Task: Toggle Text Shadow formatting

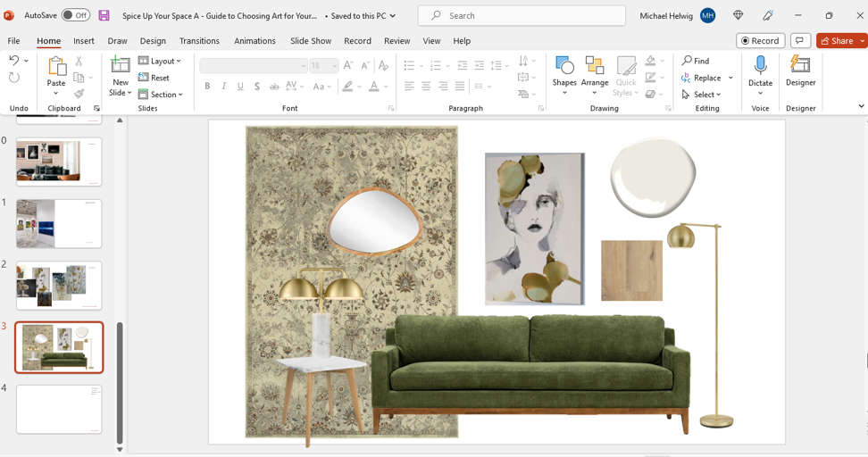Action: (257, 87)
